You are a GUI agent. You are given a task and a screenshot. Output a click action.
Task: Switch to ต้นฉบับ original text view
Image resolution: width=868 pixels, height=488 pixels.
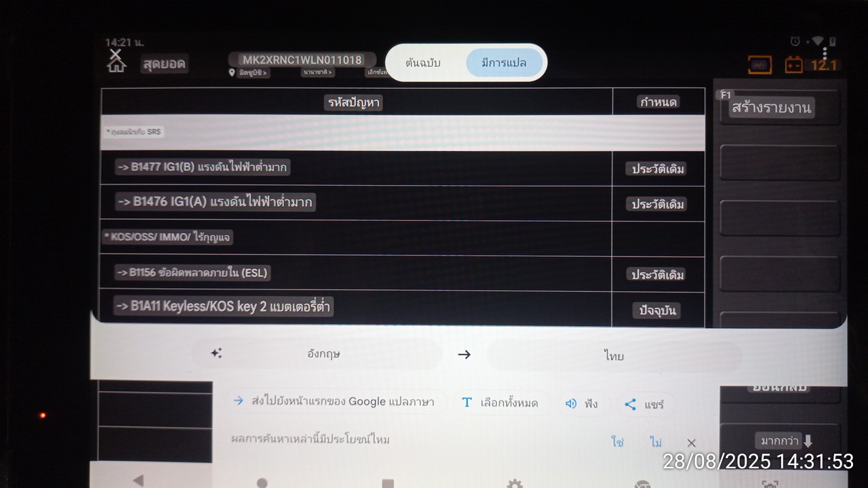(x=424, y=63)
